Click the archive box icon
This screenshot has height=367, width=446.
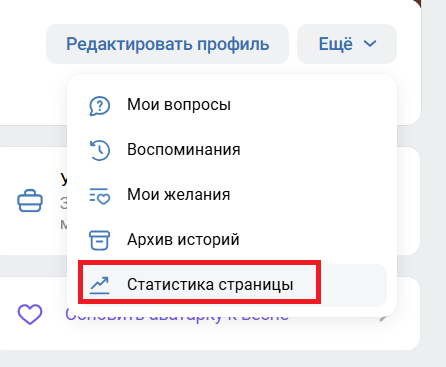(x=99, y=240)
